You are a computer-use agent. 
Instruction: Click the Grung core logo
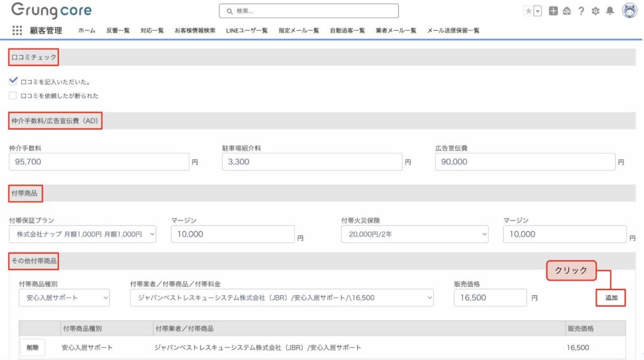[51, 11]
